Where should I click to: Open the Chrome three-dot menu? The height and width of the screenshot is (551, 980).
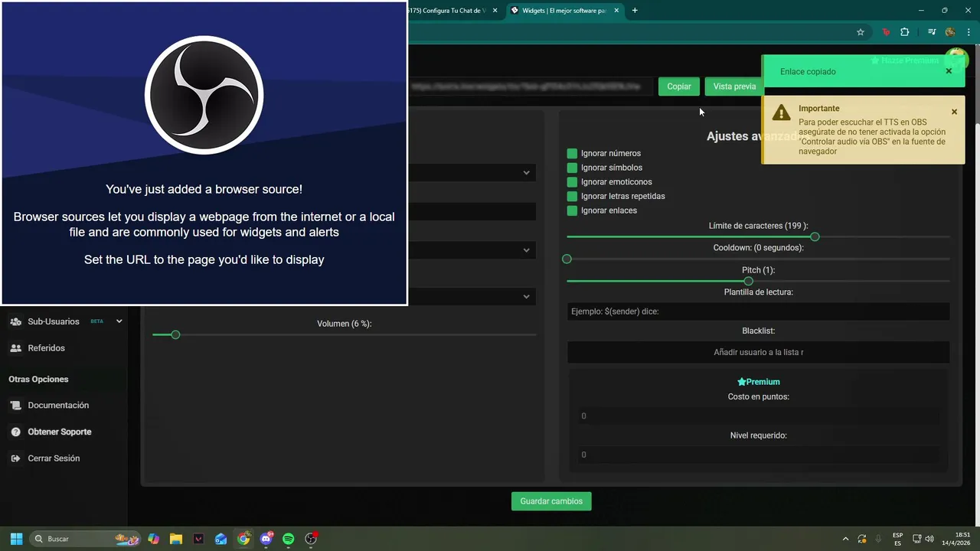click(969, 32)
